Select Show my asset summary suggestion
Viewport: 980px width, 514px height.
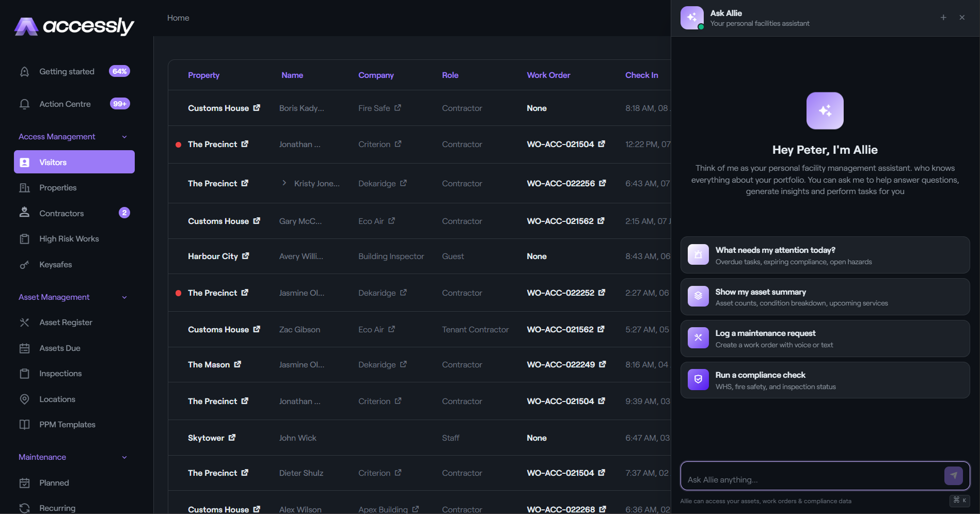tap(825, 297)
